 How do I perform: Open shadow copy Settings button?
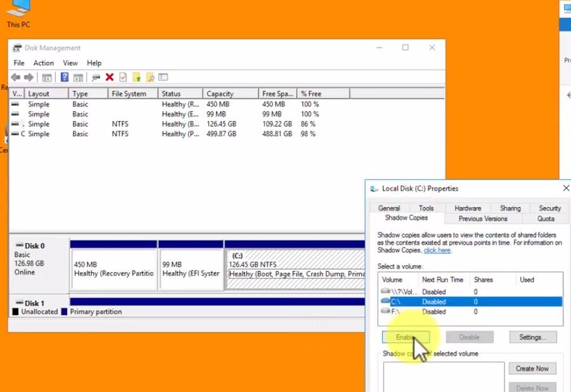532,338
